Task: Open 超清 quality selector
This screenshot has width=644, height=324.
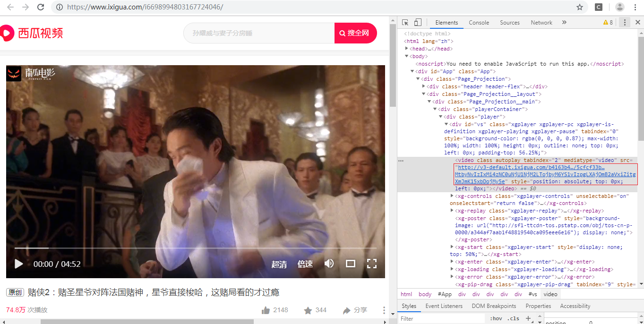Action: [x=279, y=264]
